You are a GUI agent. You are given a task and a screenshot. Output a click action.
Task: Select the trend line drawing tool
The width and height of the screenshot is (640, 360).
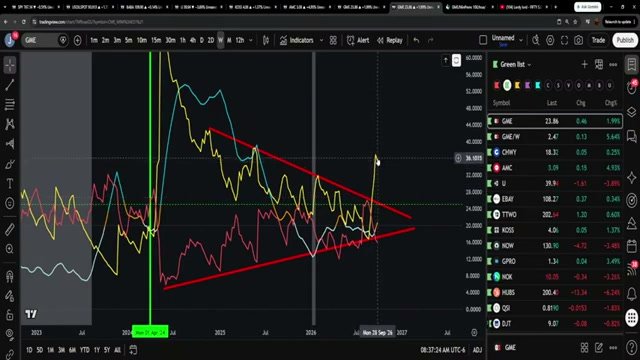10,84
